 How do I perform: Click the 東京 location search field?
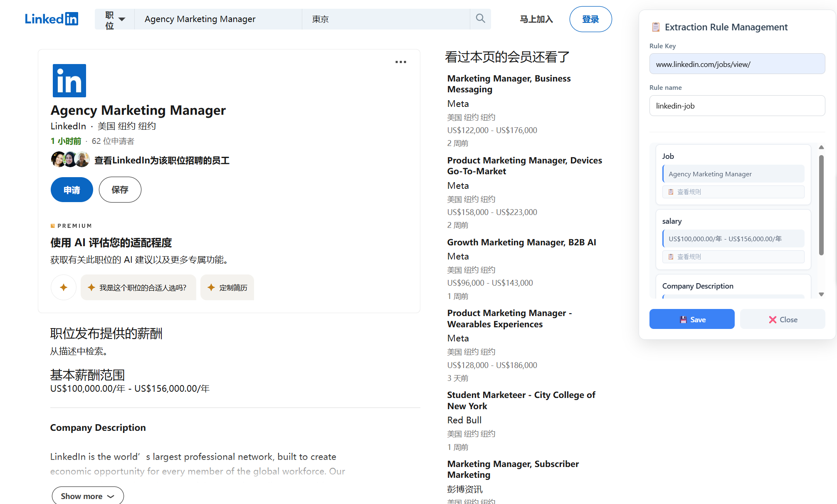tap(386, 19)
